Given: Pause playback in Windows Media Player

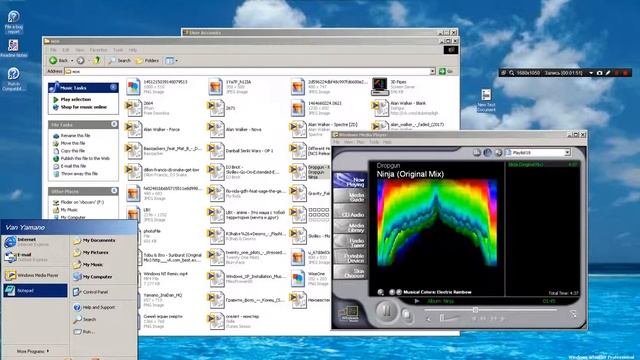Looking at the screenshot, I should point(386,311).
